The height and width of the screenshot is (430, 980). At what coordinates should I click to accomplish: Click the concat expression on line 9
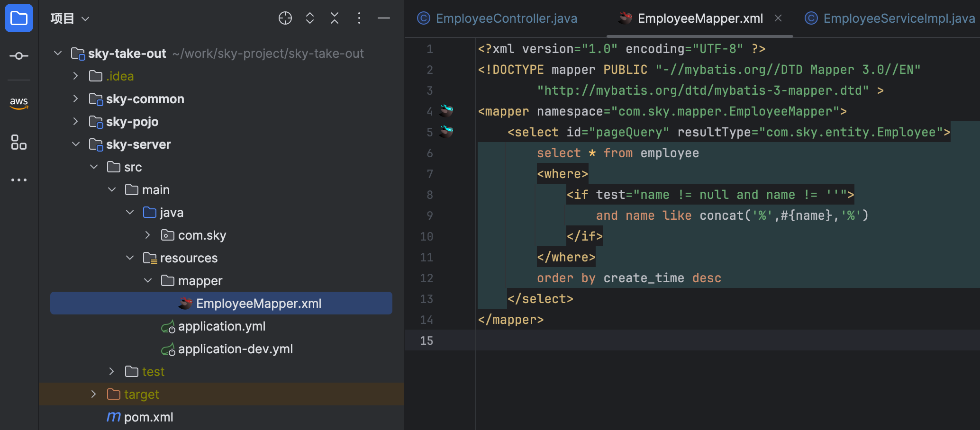[x=784, y=215]
